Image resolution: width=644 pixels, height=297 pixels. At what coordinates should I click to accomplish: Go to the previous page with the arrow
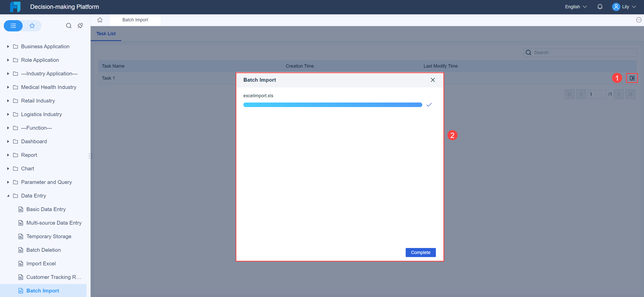(581, 94)
